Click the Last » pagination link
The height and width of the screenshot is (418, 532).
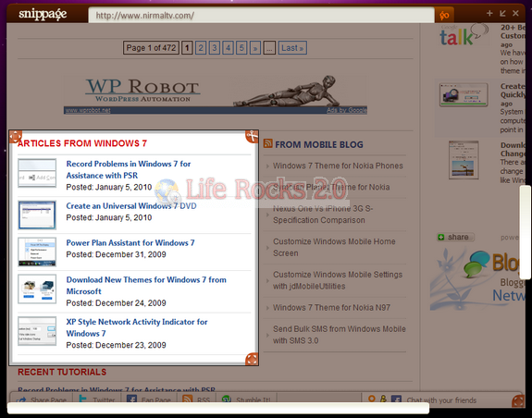click(292, 48)
